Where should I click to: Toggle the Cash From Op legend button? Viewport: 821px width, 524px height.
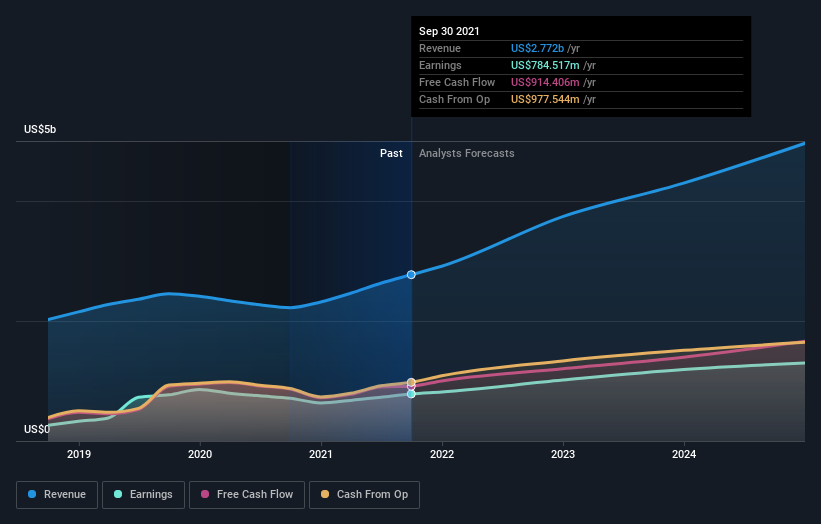tap(364, 495)
